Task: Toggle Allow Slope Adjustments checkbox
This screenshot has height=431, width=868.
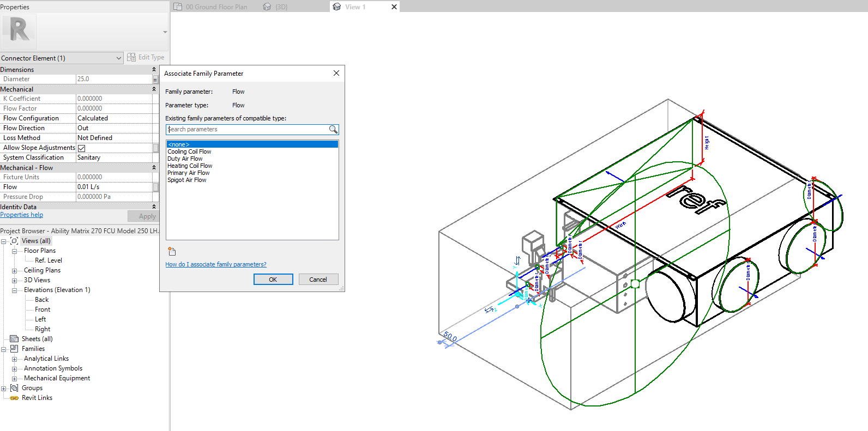Action: (x=81, y=148)
